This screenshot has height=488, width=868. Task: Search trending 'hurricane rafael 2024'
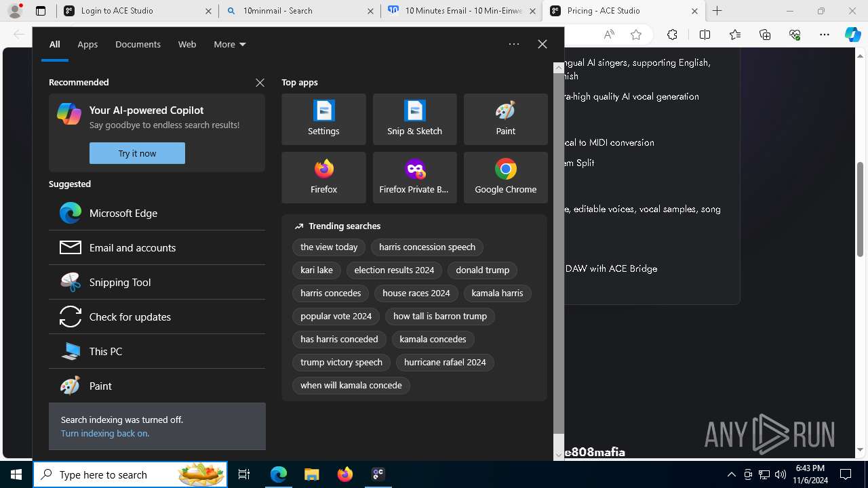pyautogui.click(x=445, y=363)
